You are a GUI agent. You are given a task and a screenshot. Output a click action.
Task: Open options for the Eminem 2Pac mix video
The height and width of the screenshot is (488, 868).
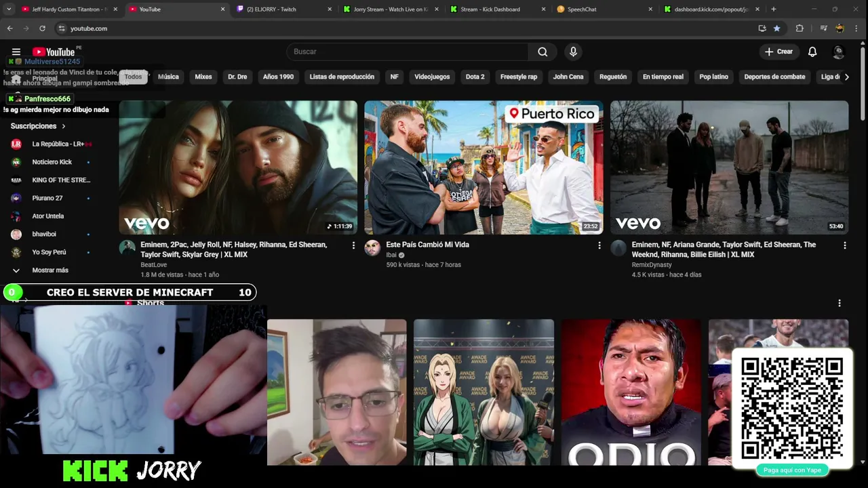353,245
